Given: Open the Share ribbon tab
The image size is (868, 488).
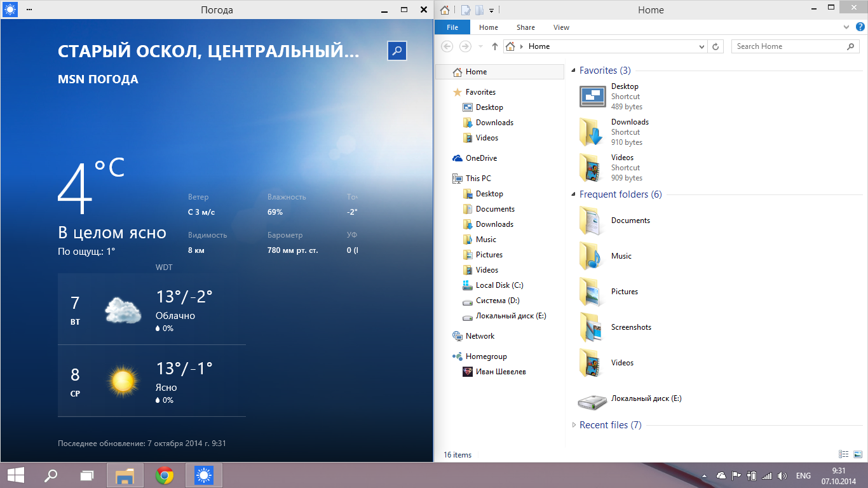Looking at the screenshot, I should click(526, 27).
